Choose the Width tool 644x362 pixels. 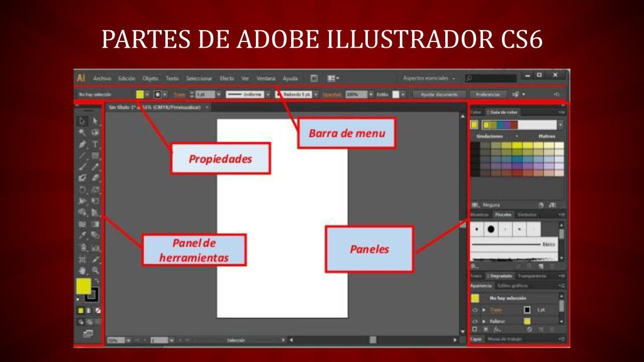[82, 200]
